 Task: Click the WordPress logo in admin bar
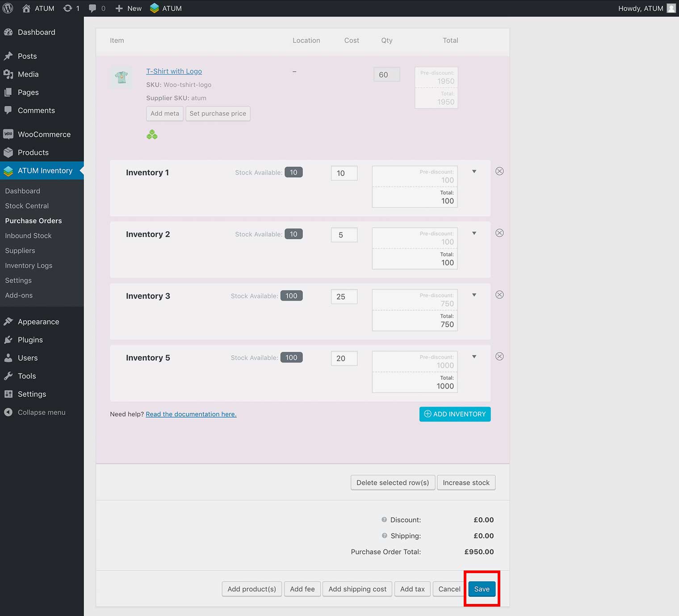8,8
